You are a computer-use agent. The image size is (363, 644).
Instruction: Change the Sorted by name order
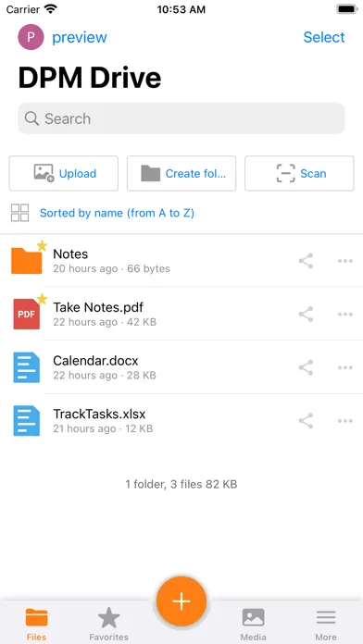[118, 213]
